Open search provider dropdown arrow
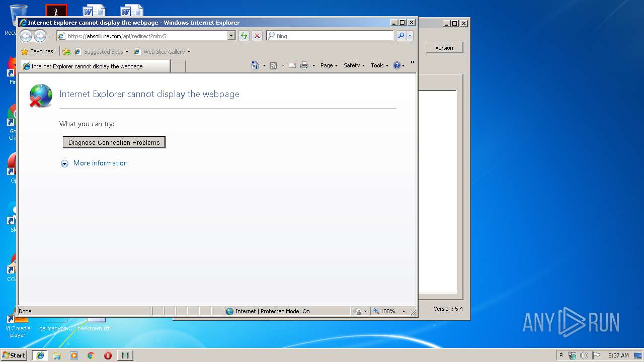The image size is (644, 362). coord(410,36)
